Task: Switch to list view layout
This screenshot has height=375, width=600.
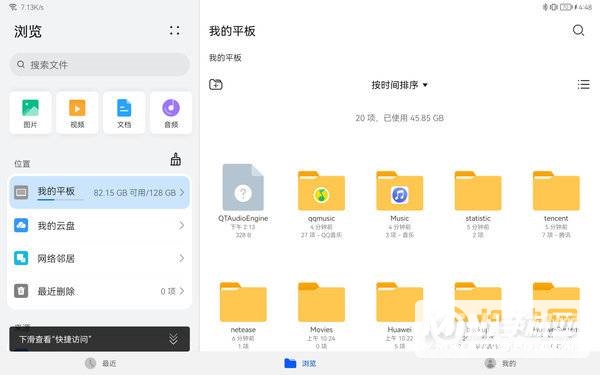Action: tap(583, 85)
